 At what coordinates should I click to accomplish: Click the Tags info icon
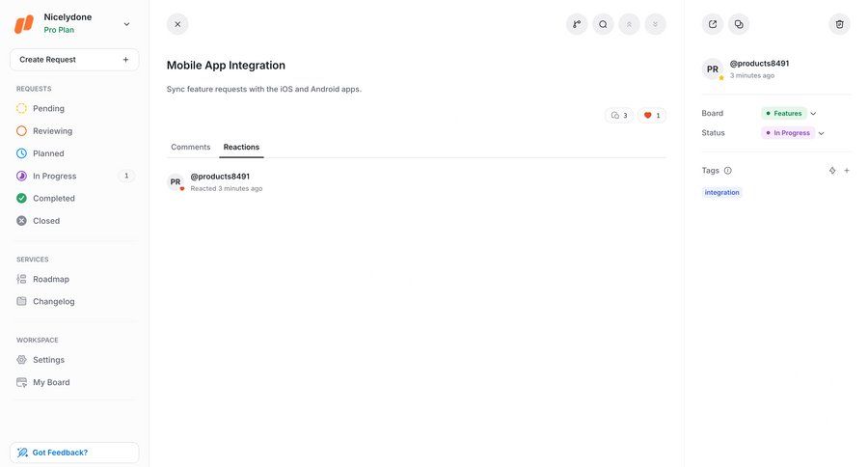pos(728,171)
